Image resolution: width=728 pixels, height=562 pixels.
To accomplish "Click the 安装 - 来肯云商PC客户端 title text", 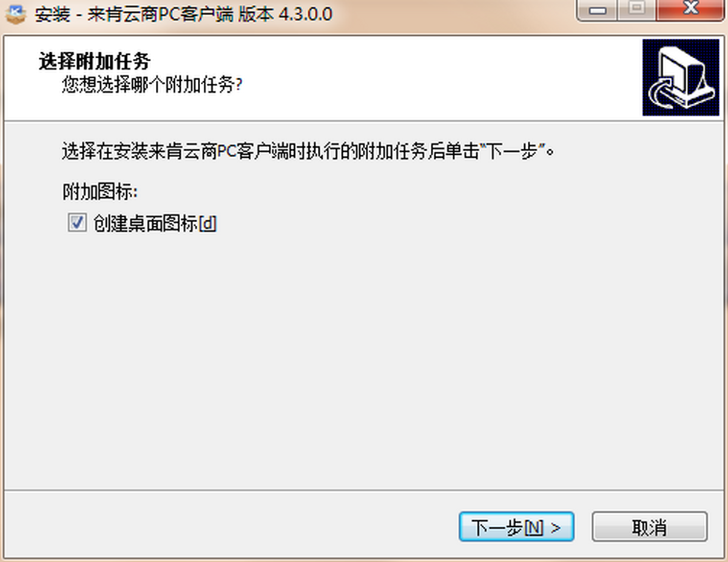I will click(134, 15).
